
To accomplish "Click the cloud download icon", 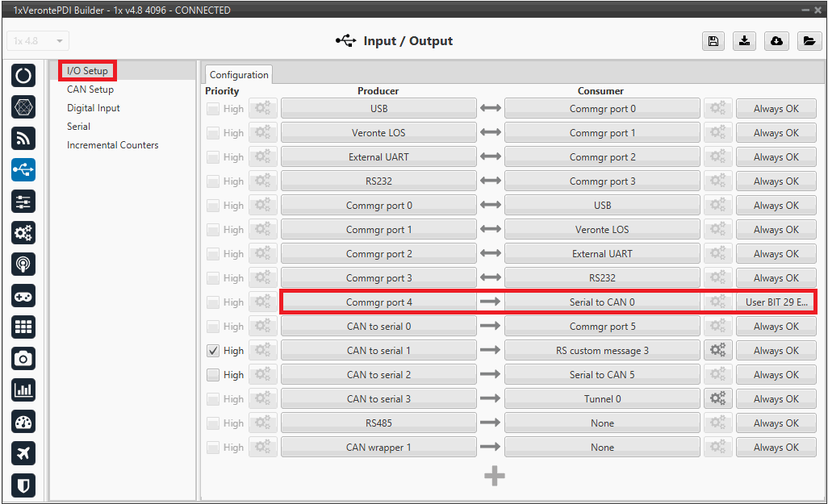I will pyautogui.click(x=776, y=42).
